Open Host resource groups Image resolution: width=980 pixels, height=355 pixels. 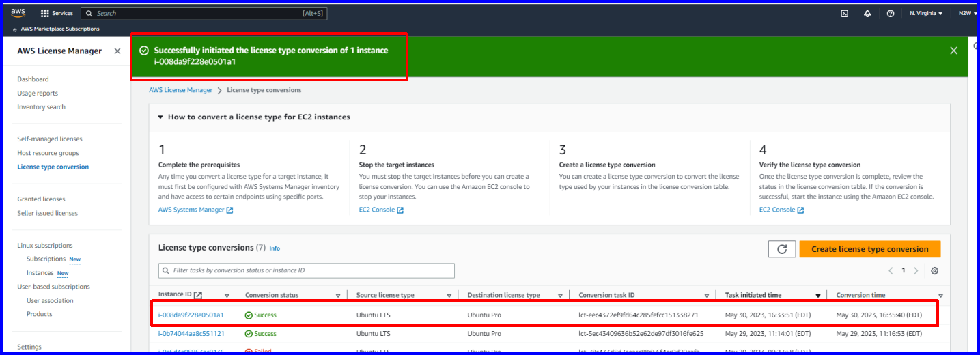pos(48,153)
